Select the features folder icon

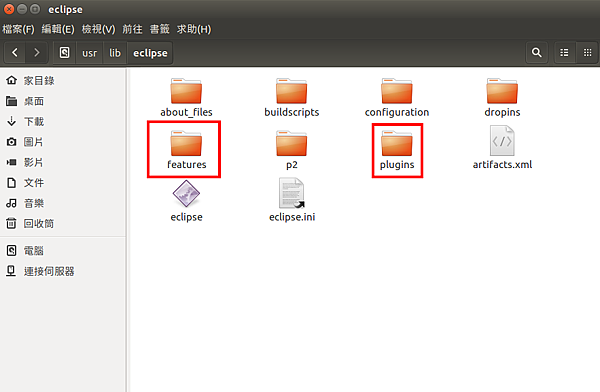186,144
